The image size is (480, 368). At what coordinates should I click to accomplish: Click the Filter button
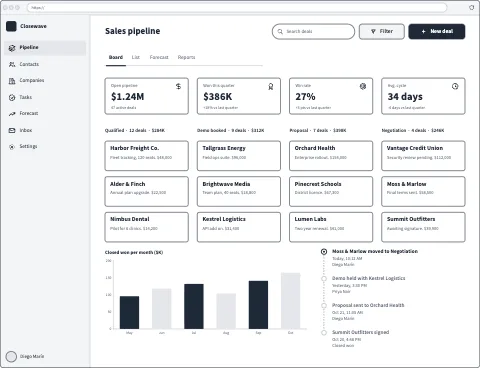(x=382, y=31)
